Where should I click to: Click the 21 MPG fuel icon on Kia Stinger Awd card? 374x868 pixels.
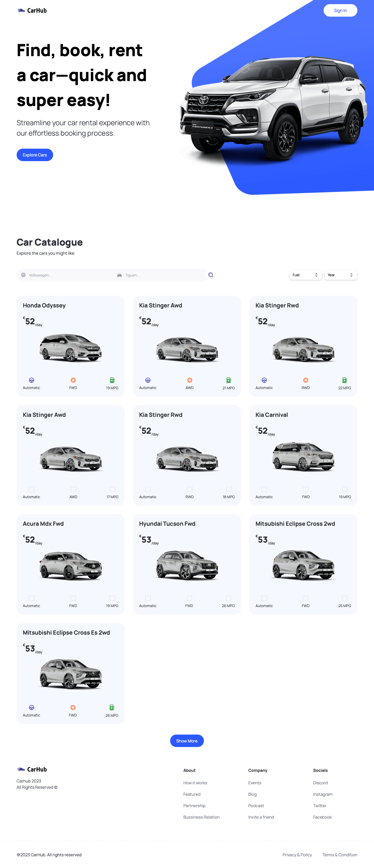click(229, 380)
